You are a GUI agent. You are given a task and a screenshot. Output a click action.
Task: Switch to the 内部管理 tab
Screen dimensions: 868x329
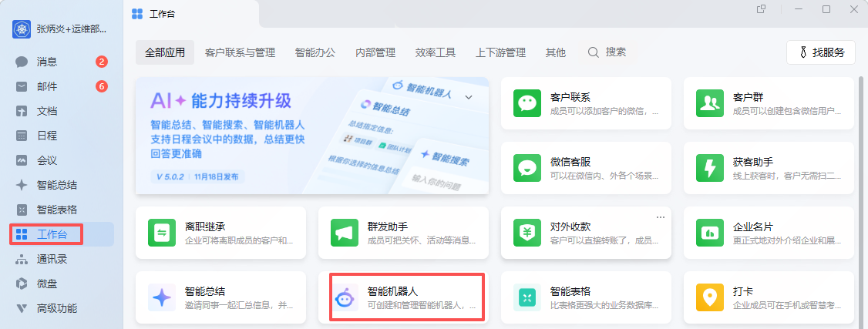tap(375, 52)
